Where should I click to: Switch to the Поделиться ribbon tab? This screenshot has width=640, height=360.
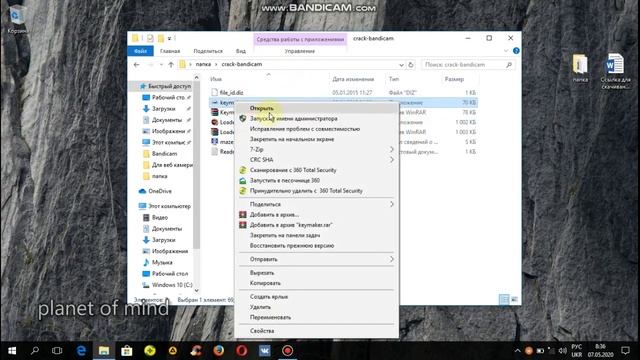208,51
